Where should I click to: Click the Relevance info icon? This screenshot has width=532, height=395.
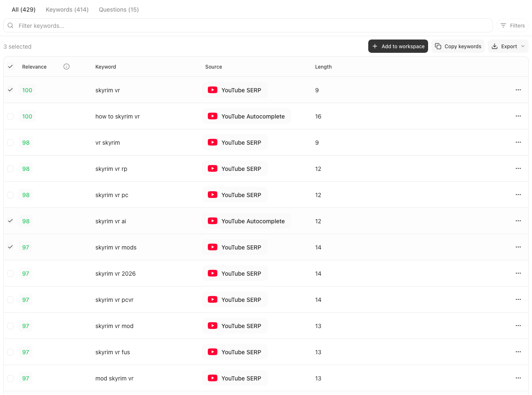point(66,67)
